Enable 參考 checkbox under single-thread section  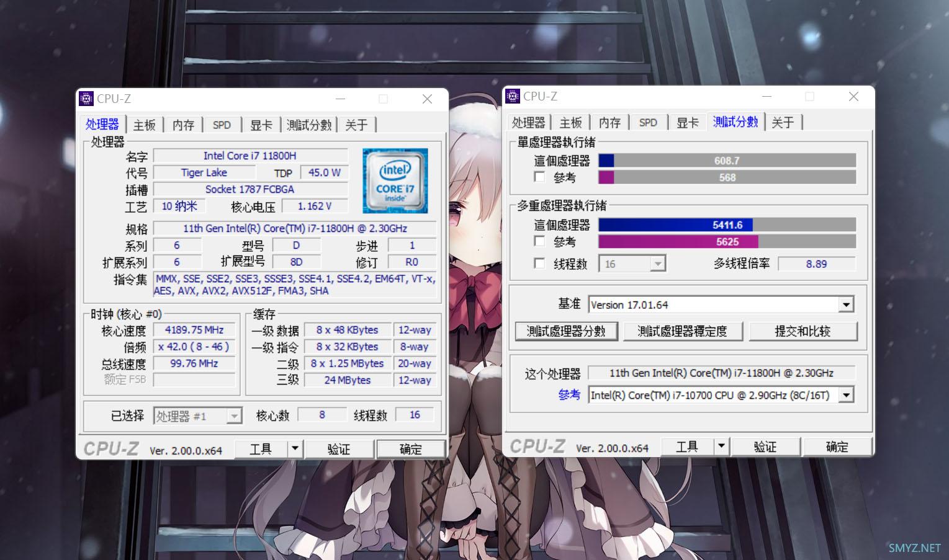pyautogui.click(x=540, y=177)
